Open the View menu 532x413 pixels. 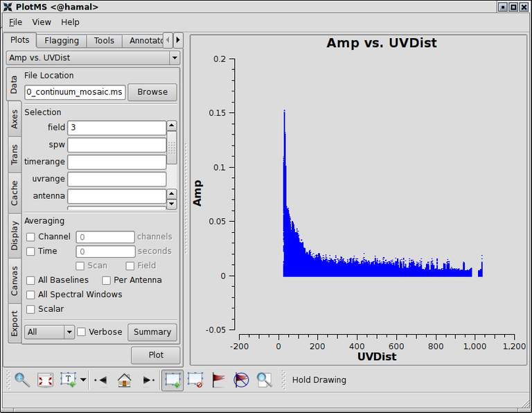[x=42, y=22]
